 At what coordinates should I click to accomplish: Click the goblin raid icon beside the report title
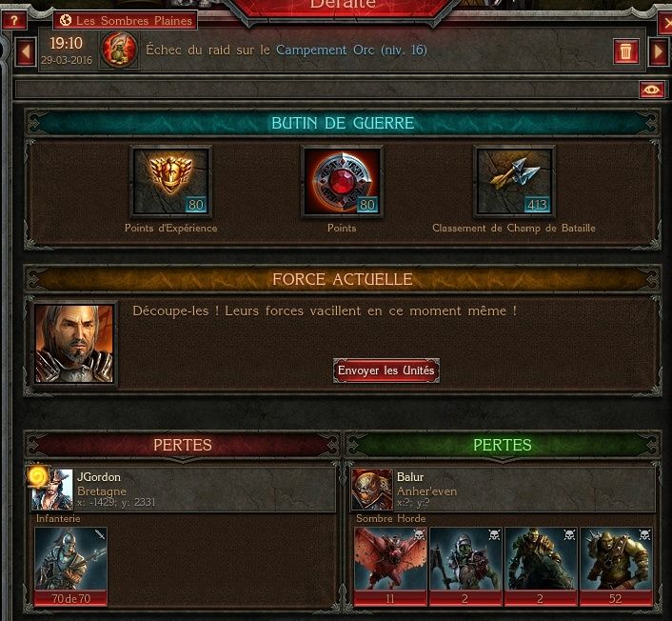tap(119, 50)
